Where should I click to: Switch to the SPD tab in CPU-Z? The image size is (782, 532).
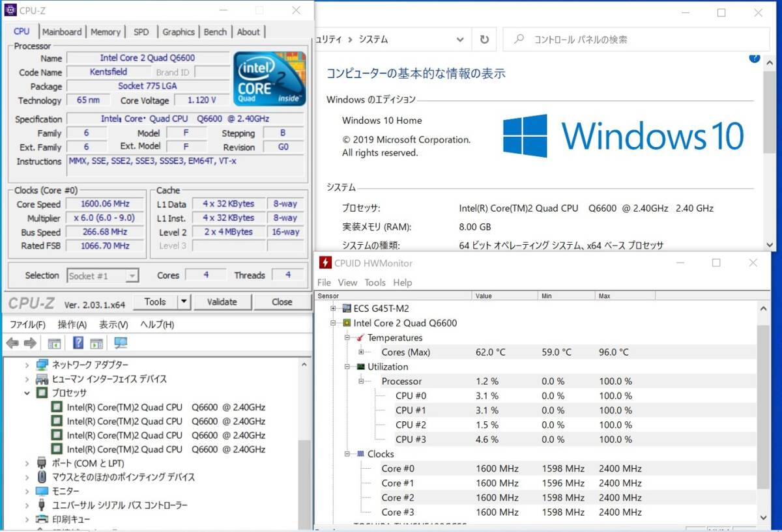pos(141,32)
